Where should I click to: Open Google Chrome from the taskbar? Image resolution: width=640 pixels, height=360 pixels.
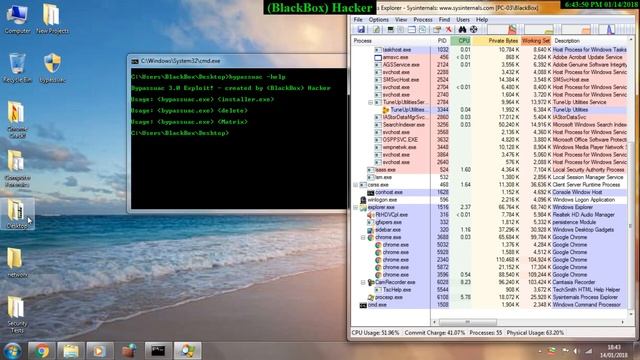[x=41, y=351]
